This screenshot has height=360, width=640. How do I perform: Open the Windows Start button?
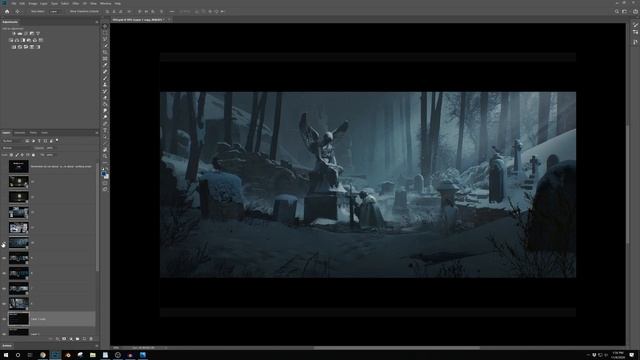coord(6,355)
